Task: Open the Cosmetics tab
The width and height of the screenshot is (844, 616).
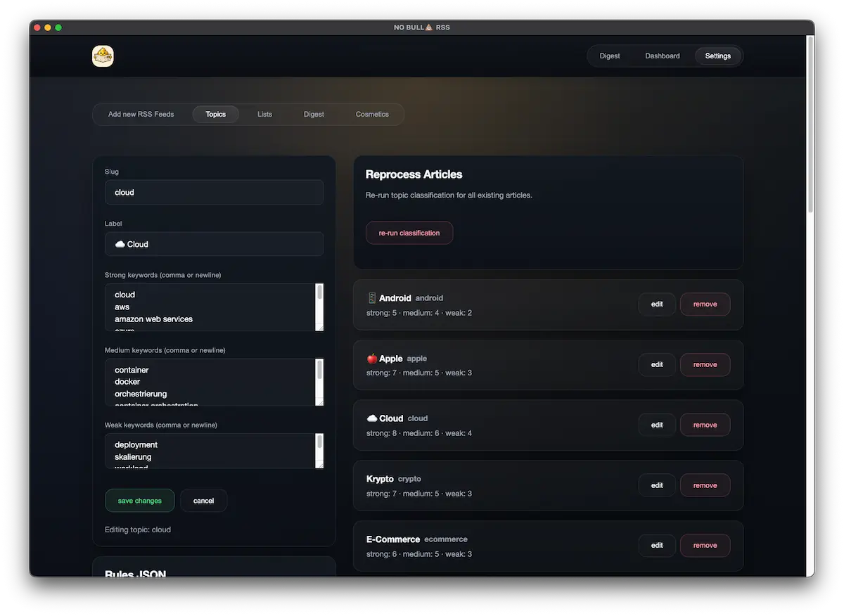Action: [372, 114]
